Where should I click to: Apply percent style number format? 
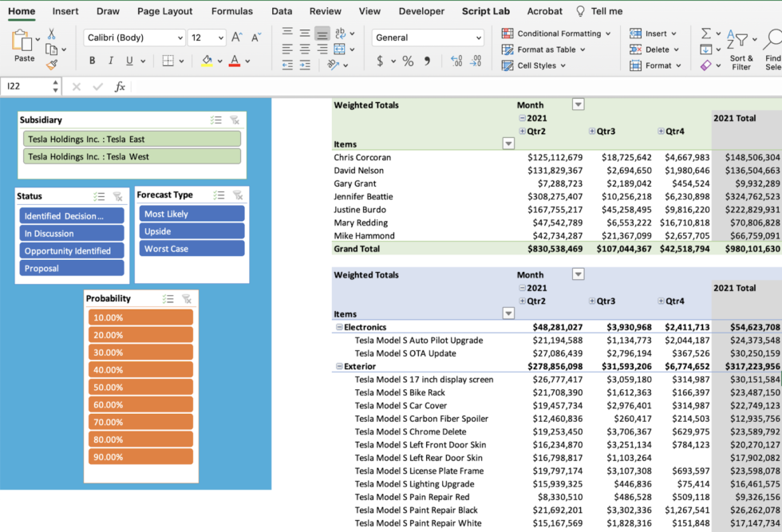click(408, 61)
